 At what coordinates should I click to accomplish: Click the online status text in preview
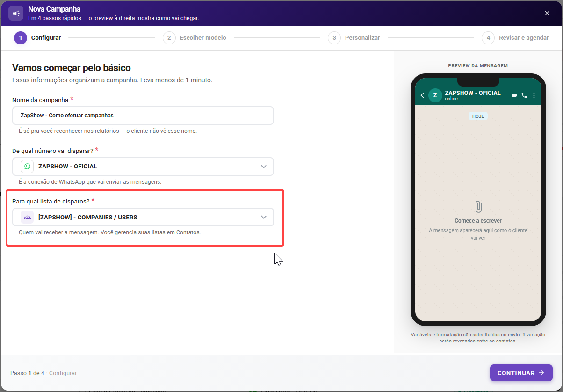[x=451, y=99]
